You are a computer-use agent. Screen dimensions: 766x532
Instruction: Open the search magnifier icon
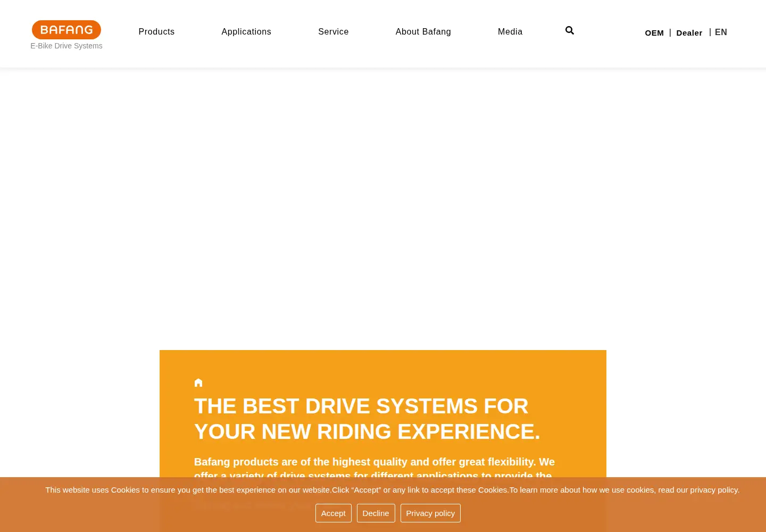point(570,31)
